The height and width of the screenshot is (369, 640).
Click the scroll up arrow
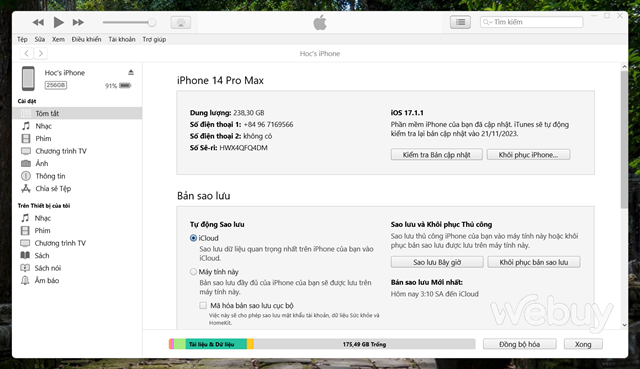click(624, 67)
